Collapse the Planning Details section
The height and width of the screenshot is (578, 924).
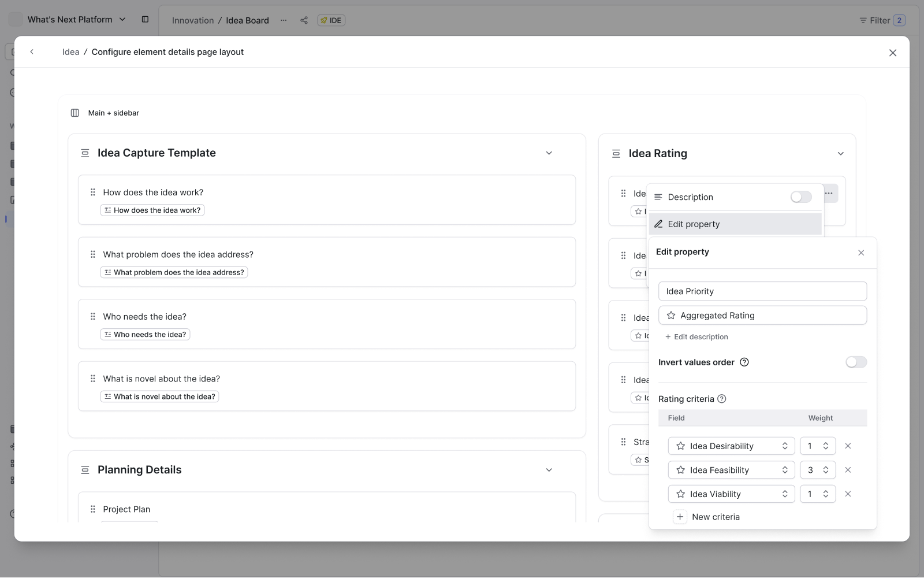(x=549, y=470)
